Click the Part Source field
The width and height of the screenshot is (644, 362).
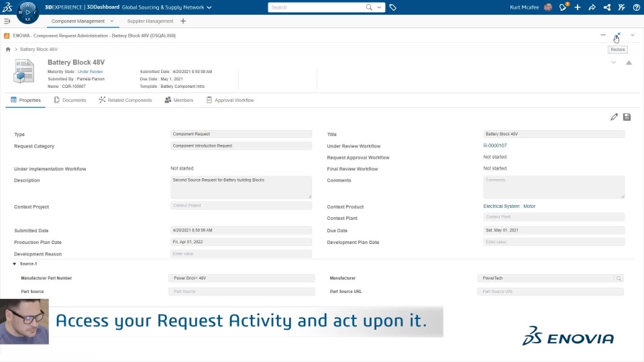[x=241, y=292]
